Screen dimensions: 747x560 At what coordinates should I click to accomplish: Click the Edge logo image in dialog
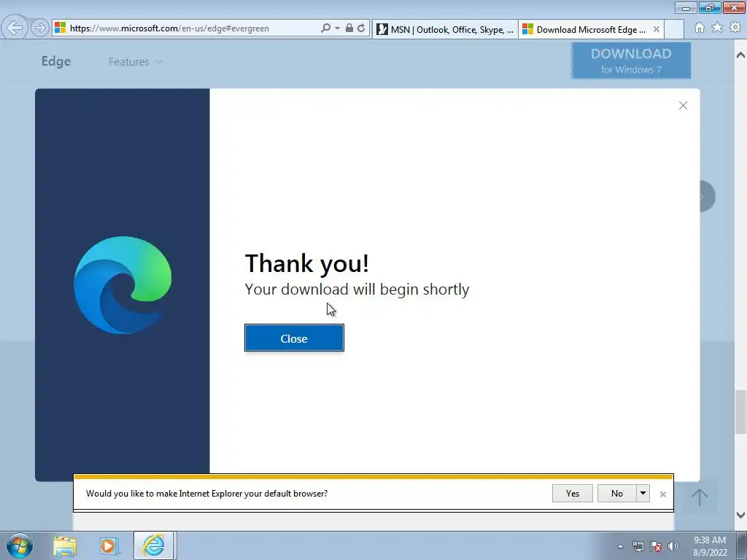click(123, 285)
